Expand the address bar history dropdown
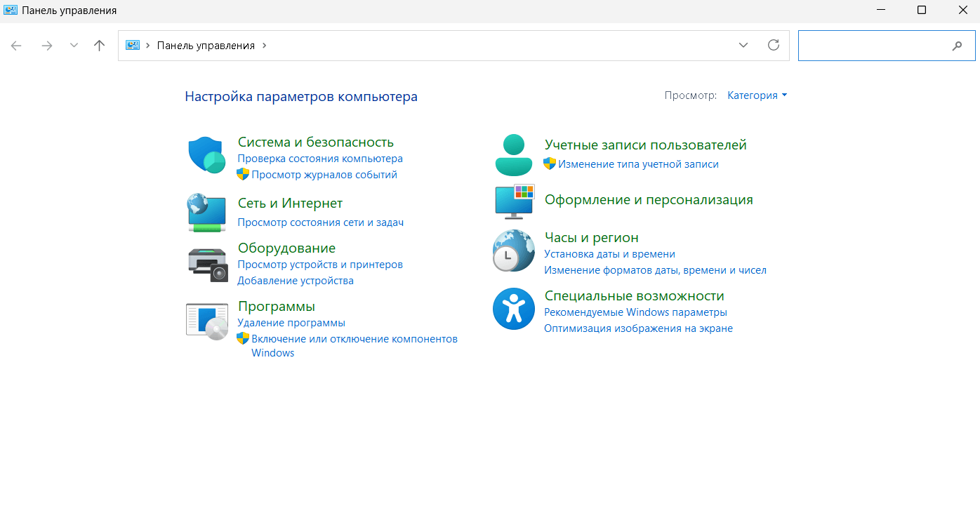Screen dimensions: 980x513 point(743,45)
